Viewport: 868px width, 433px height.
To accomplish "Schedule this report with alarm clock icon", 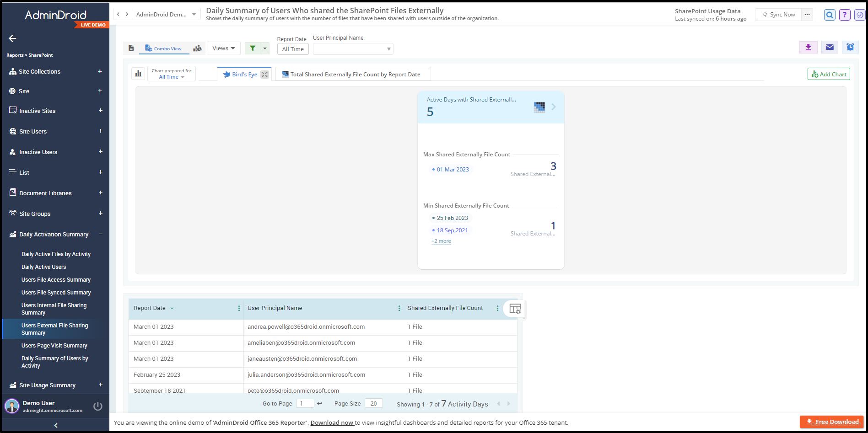I will pyautogui.click(x=850, y=47).
